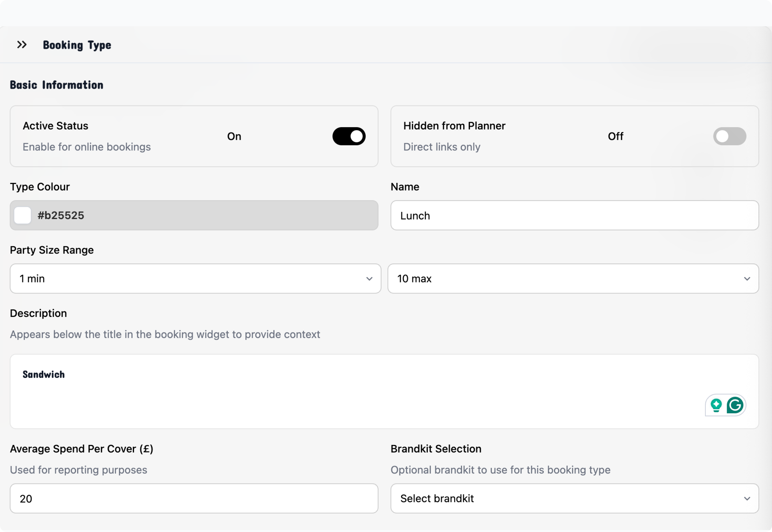Click the chevron arrow of 1 min selector
Viewport: 772px width, 532px height.
coord(369,279)
